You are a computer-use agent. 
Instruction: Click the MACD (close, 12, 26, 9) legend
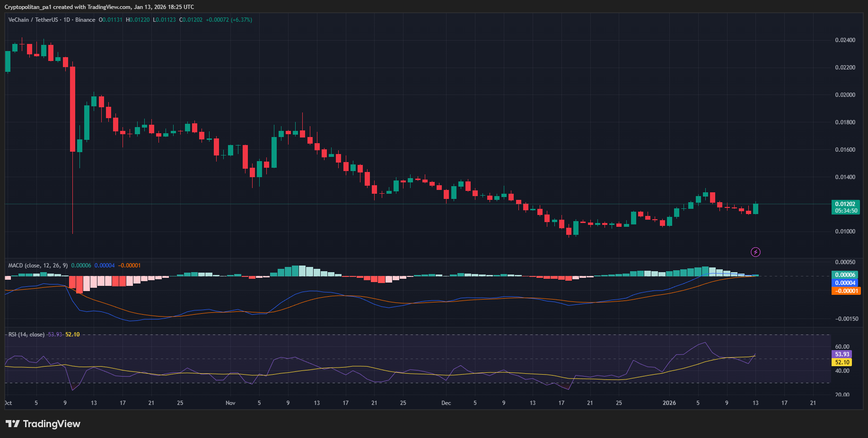tap(38, 266)
